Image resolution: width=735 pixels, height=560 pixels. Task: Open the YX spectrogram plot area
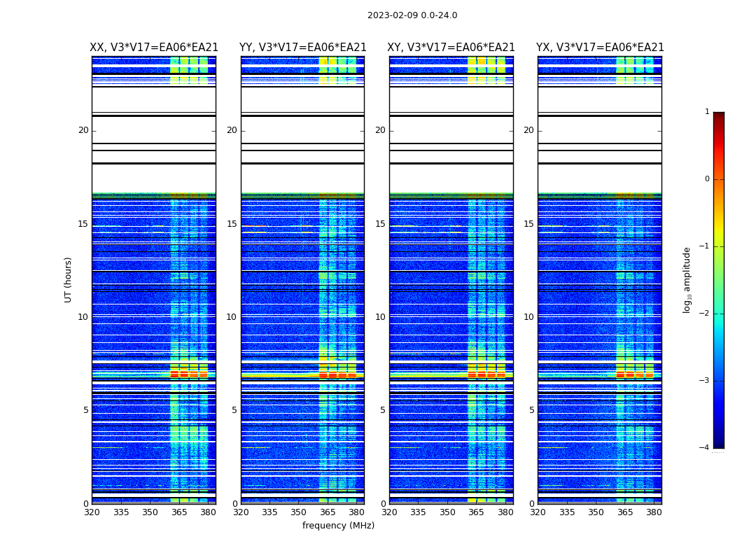(x=600, y=280)
